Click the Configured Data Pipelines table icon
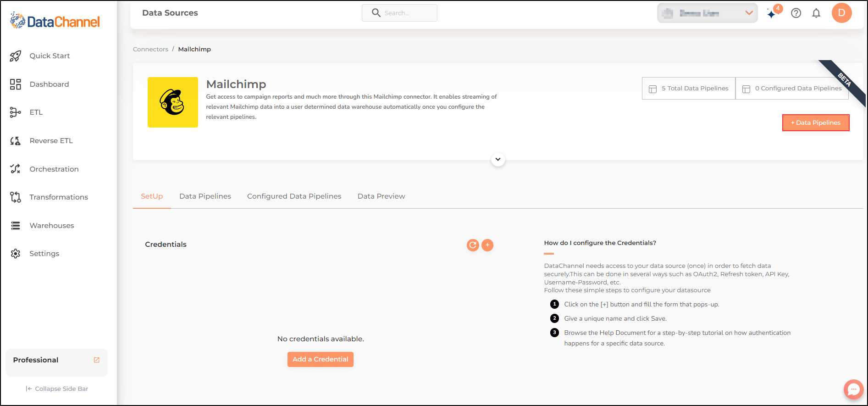Screen dimensions: 868x406 746,89
